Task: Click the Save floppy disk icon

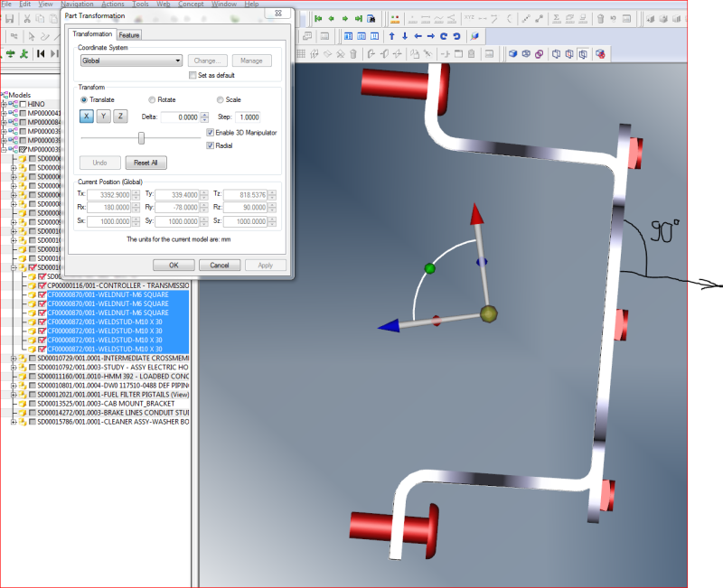Action: [x=9, y=19]
